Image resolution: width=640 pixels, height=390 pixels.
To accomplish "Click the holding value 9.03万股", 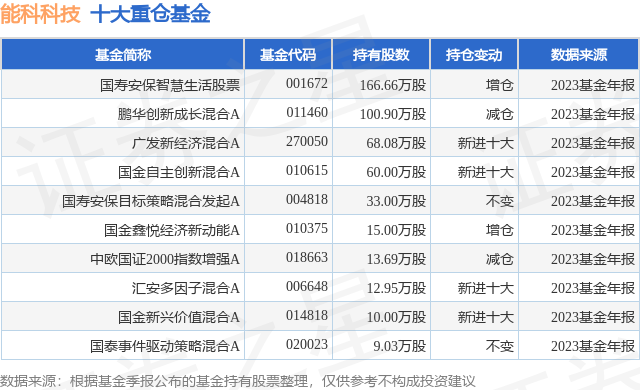I will pos(400,346).
